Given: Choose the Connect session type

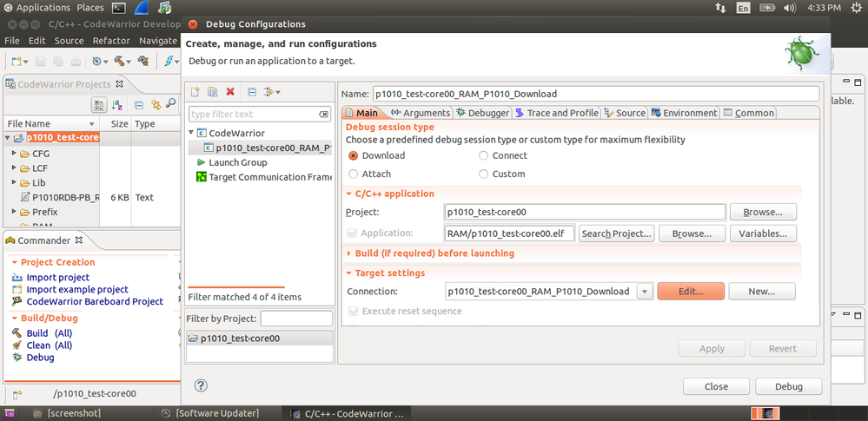Looking at the screenshot, I should coord(484,155).
